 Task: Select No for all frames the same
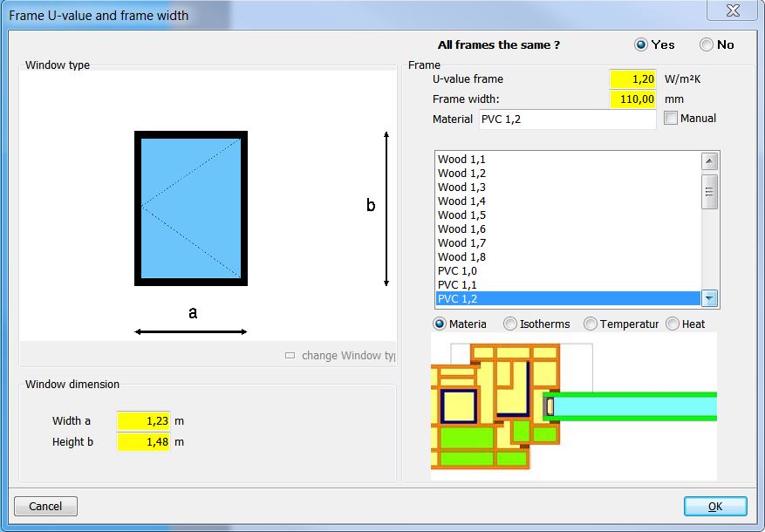coord(706,44)
